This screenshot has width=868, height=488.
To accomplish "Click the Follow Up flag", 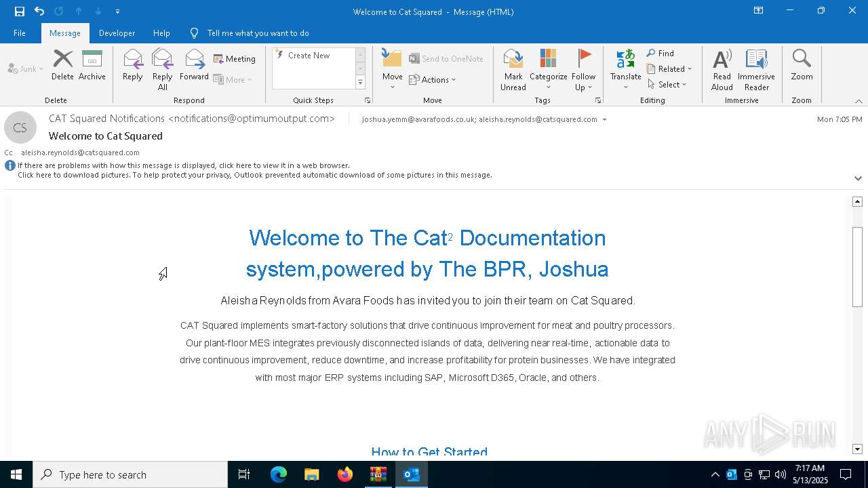I will click(583, 70).
